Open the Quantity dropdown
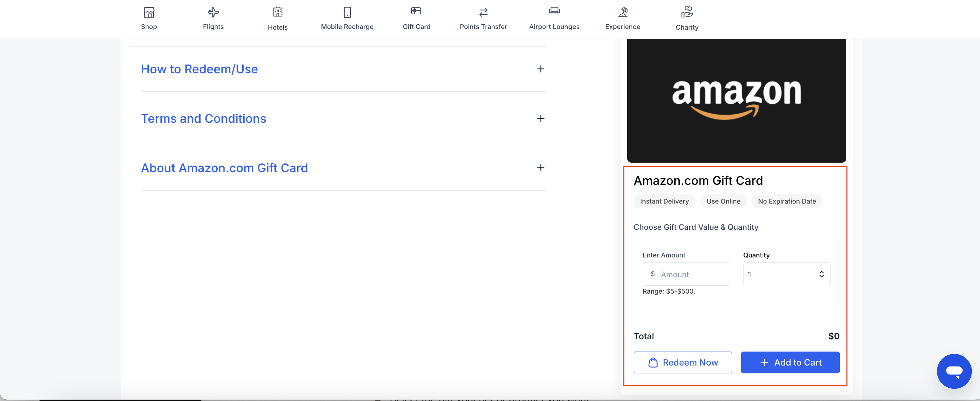The image size is (980, 401). 787,274
